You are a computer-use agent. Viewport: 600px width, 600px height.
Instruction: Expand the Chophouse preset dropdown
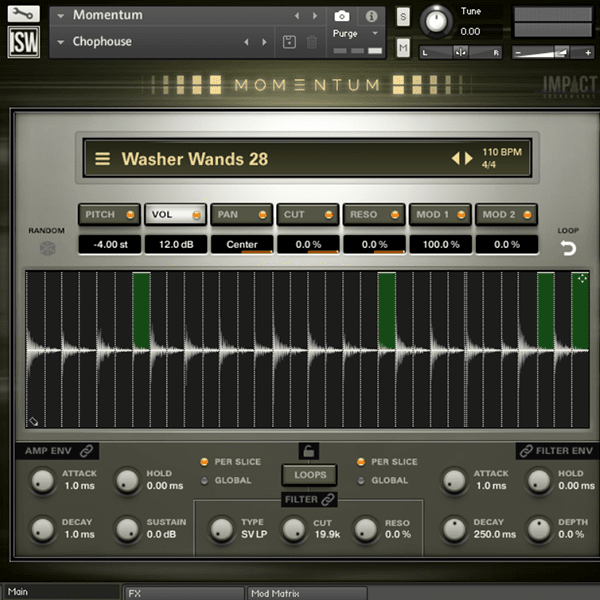(x=62, y=42)
